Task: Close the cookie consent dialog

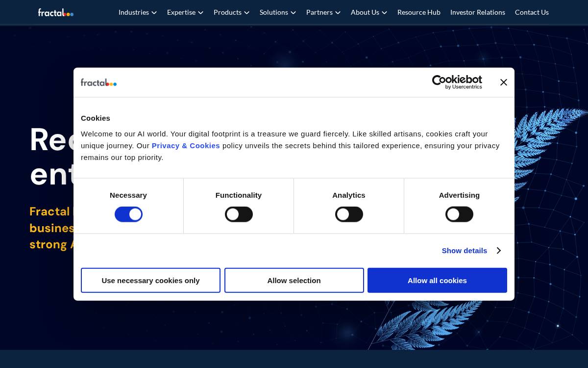Action: (x=503, y=82)
